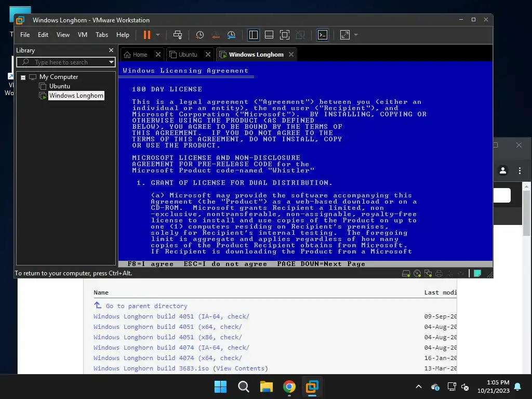Open the Help menu
Image resolution: width=532 pixels, height=399 pixels.
tap(123, 35)
